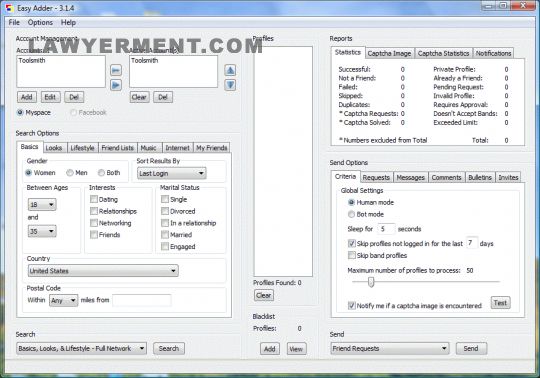Select Both gender option
540x378 pixels.
(x=101, y=172)
